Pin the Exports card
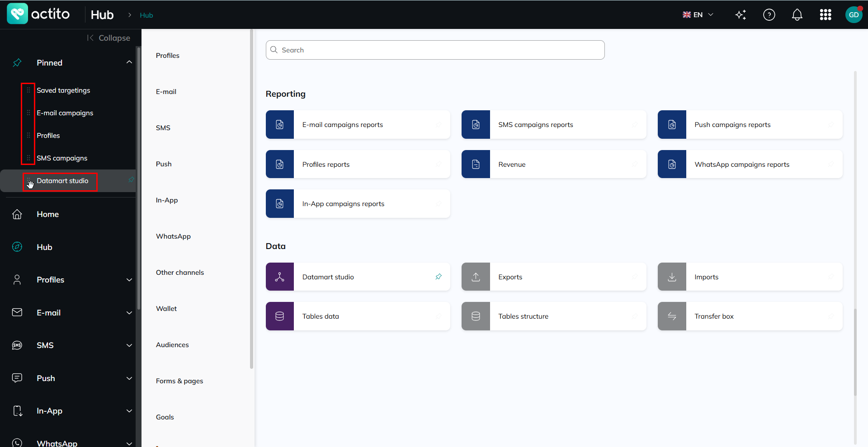 tap(635, 277)
